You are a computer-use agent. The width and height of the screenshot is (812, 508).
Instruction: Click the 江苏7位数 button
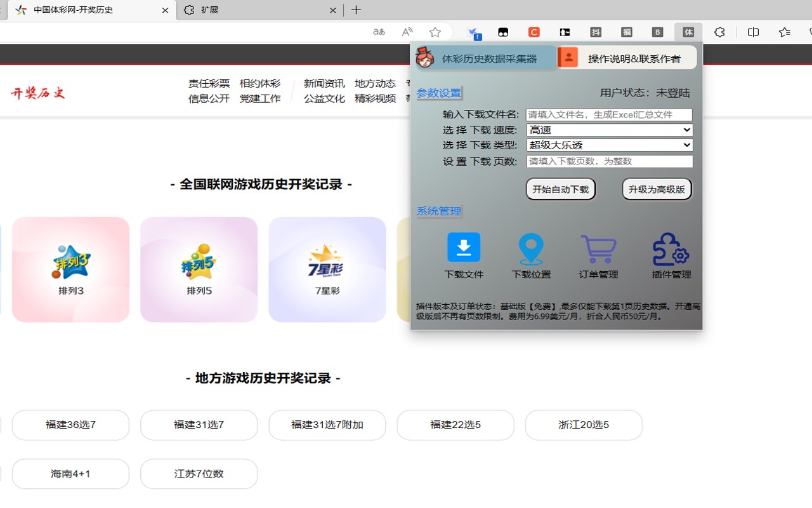pyautogui.click(x=199, y=474)
